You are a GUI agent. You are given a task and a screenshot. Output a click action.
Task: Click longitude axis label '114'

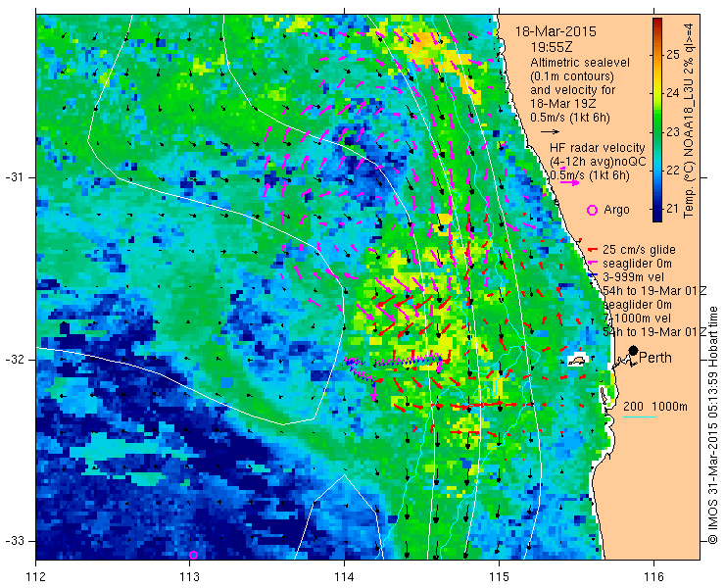(345, 576)
